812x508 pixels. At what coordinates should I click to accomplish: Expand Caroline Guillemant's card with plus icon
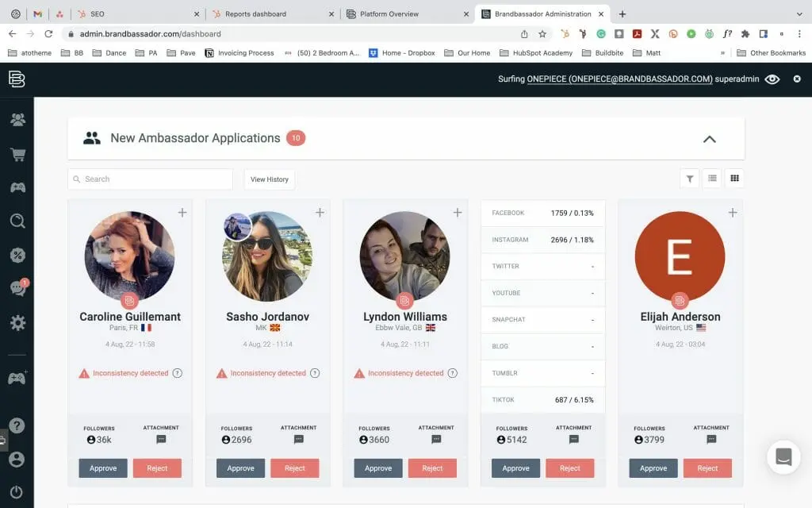[x=182, y=213]
